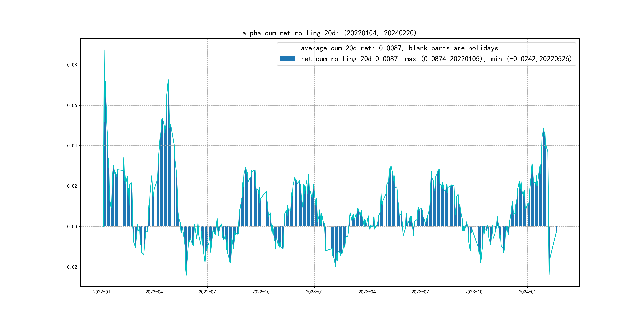644x322 pixels.
Task: Click the 2023-04 x-axis tick label
Action: [x=367, y=292]
